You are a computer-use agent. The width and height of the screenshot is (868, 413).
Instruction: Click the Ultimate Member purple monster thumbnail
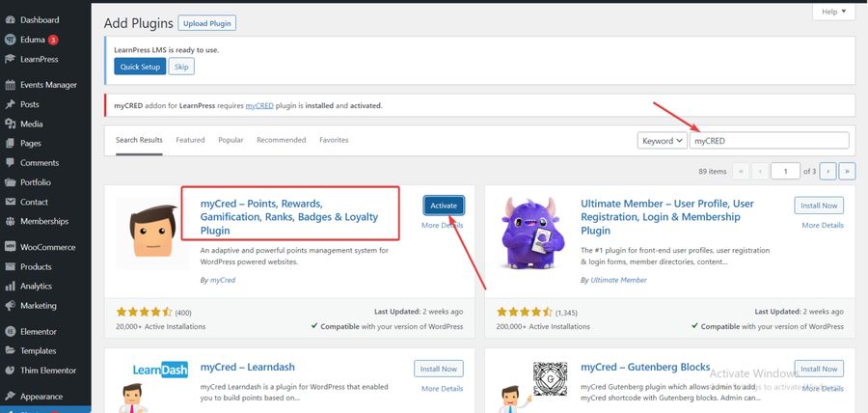click(x=533, y=233)
